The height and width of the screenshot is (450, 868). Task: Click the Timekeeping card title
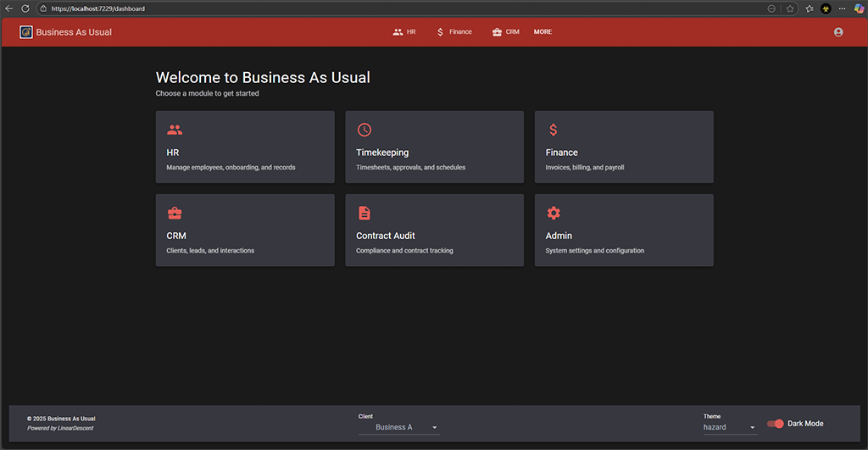point(382,153)
